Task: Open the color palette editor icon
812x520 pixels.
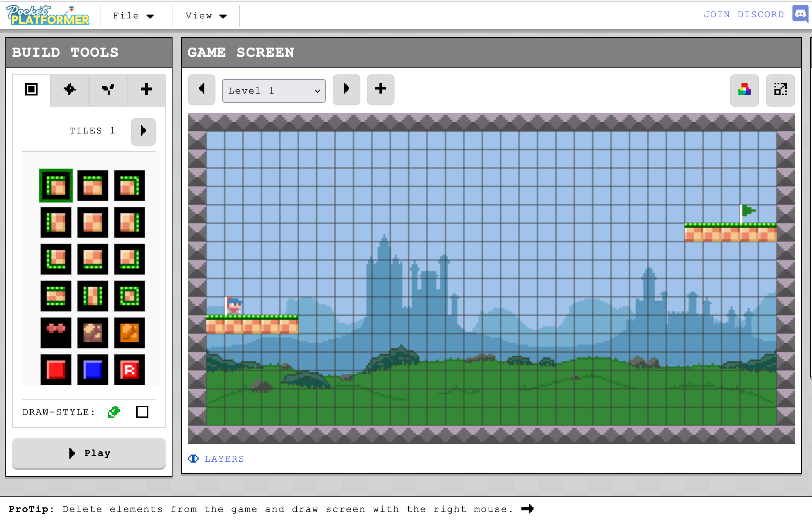Action: point(744,90)
